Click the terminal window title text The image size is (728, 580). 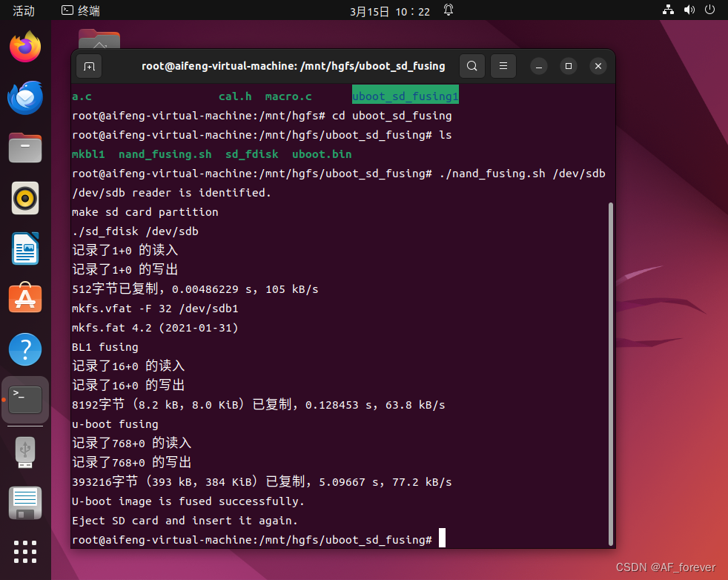click(293, 67)
